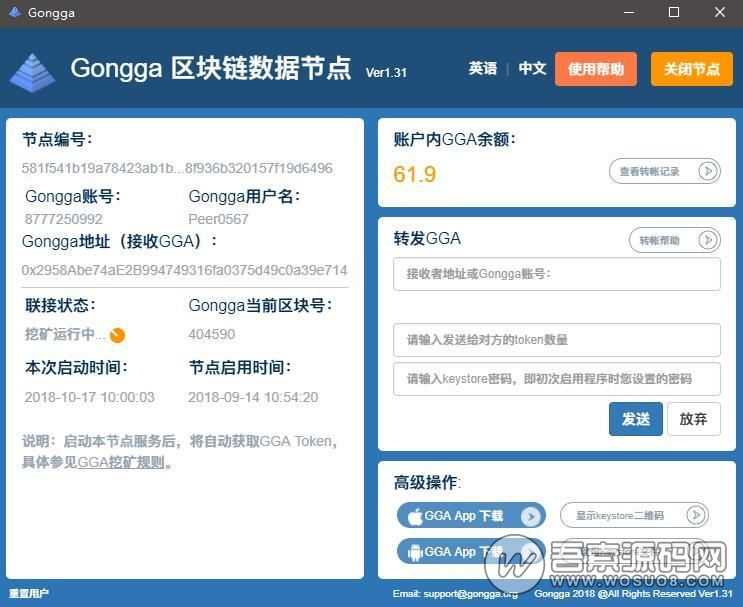Click the GGA balance value 61.9
The height and width of the screenshot is (607, 743).
[414, 174]
